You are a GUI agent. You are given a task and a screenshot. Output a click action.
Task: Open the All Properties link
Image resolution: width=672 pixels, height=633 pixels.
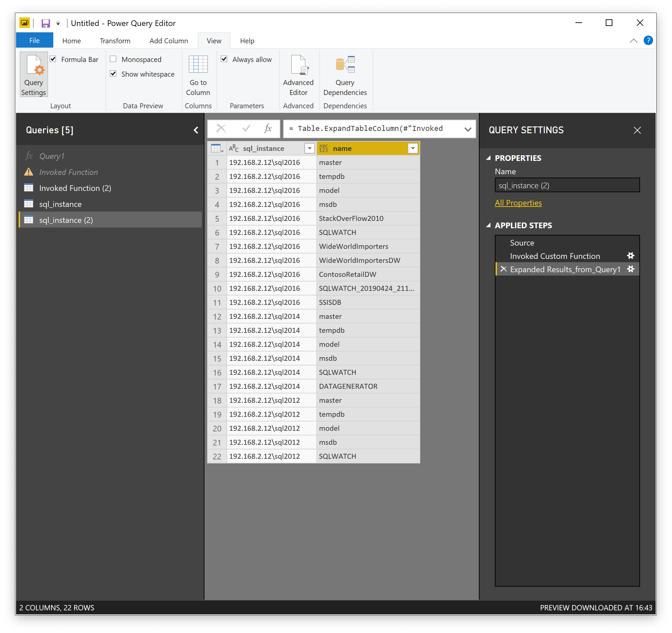518,203
